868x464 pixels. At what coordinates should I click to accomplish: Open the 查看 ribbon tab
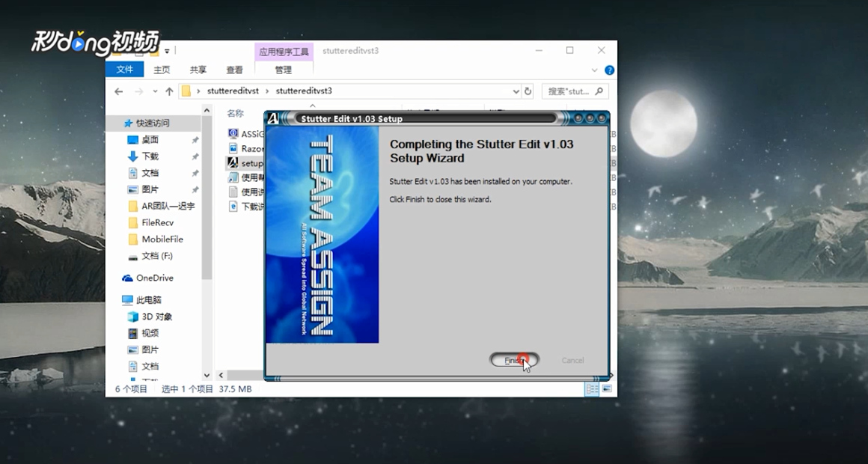[235, 70]
